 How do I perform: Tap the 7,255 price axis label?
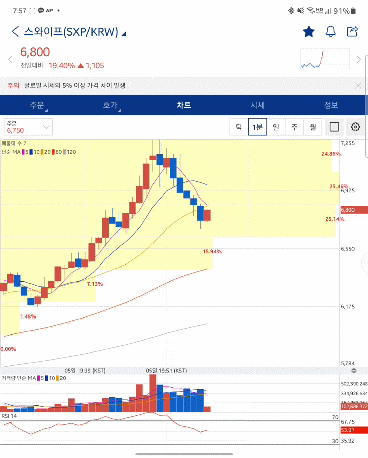point(348,143)
